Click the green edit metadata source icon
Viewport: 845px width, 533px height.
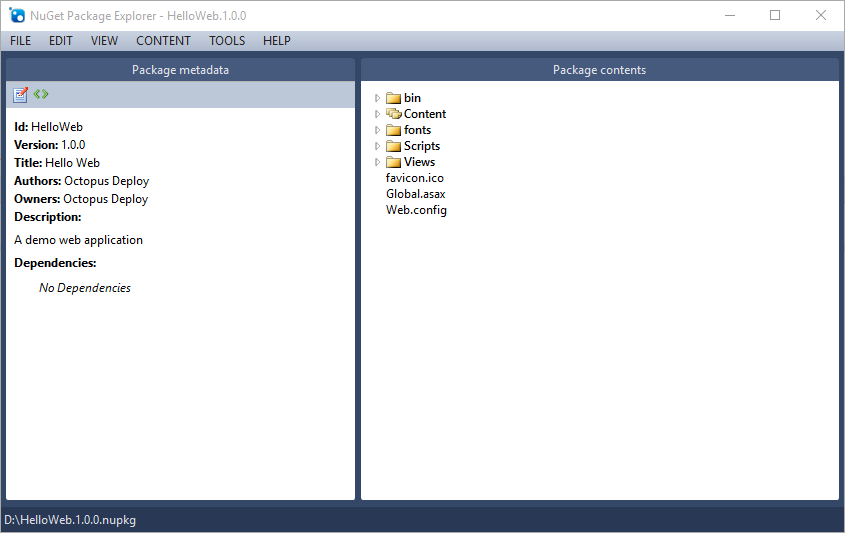click(41, 94)
